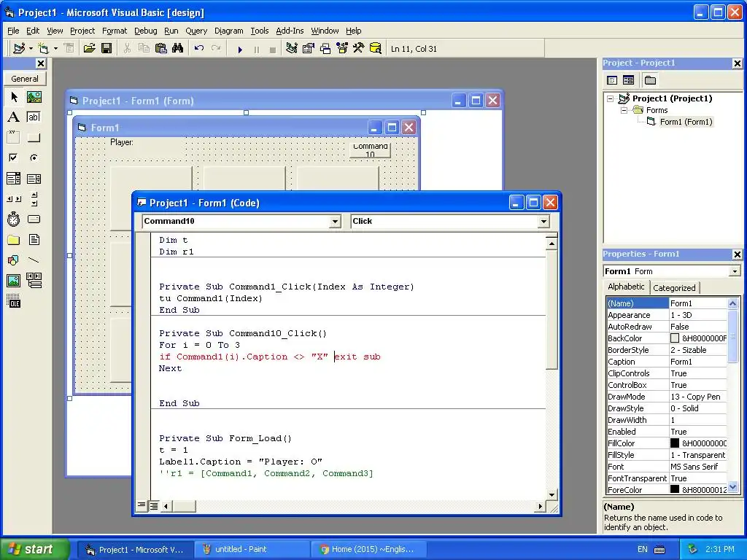Open Form Layout Window from toolbar
This screenshot has height=560, width=747.
click(x=325, y=49)
